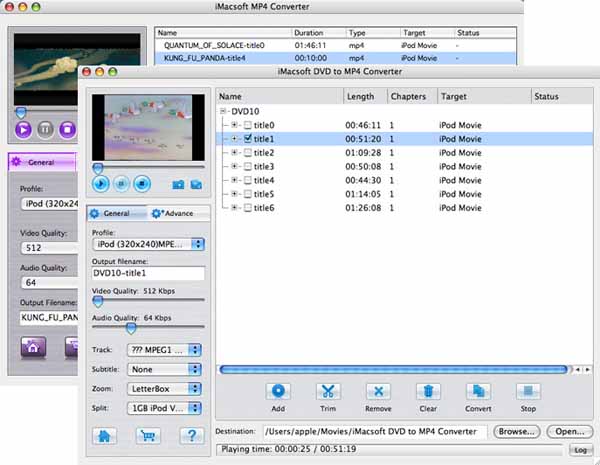
Task: Click the Convert icon
Action: click(x=478, y=392)
